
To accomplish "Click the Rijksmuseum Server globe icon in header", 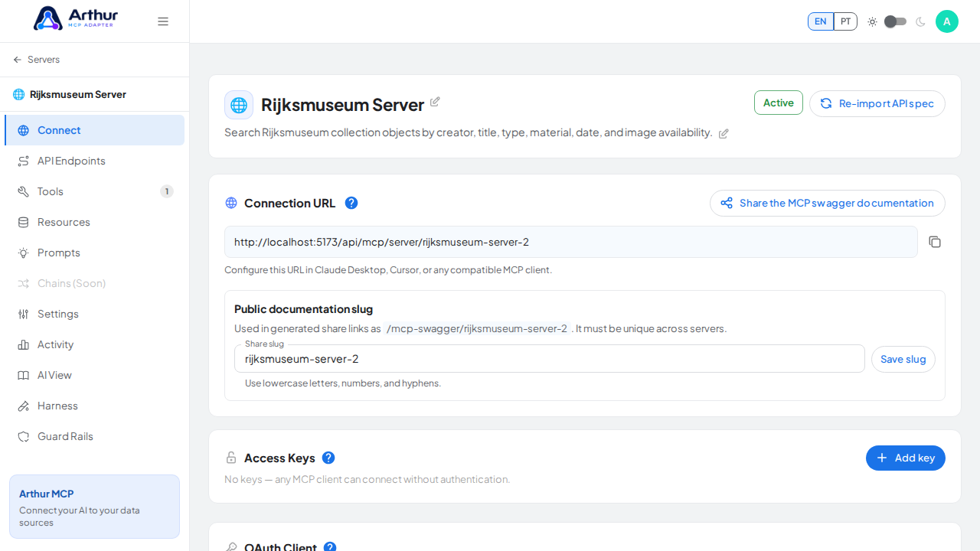I will (239, 105).
